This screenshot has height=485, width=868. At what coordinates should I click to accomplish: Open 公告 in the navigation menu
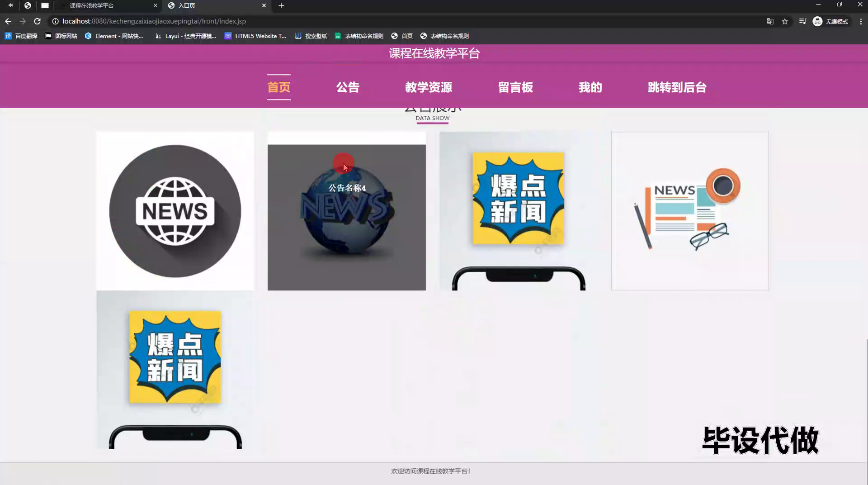click(348, 87)
